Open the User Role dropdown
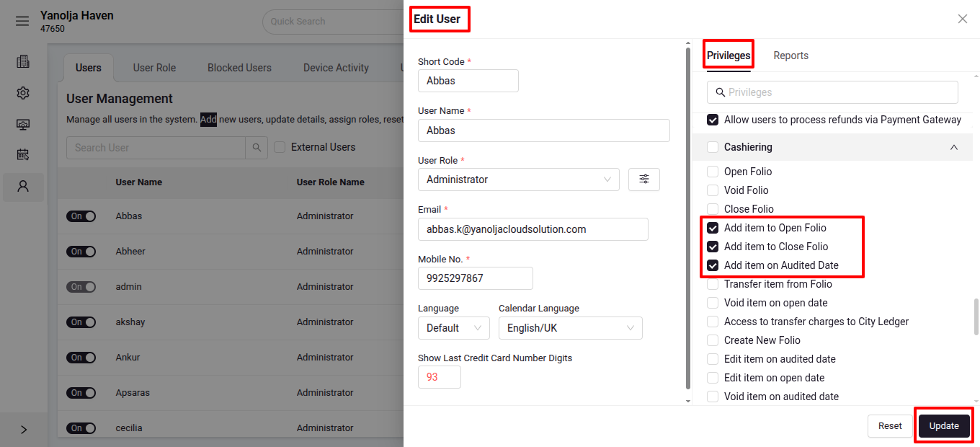The height and width of the screenshot is (447, 980). coord(519,180)
